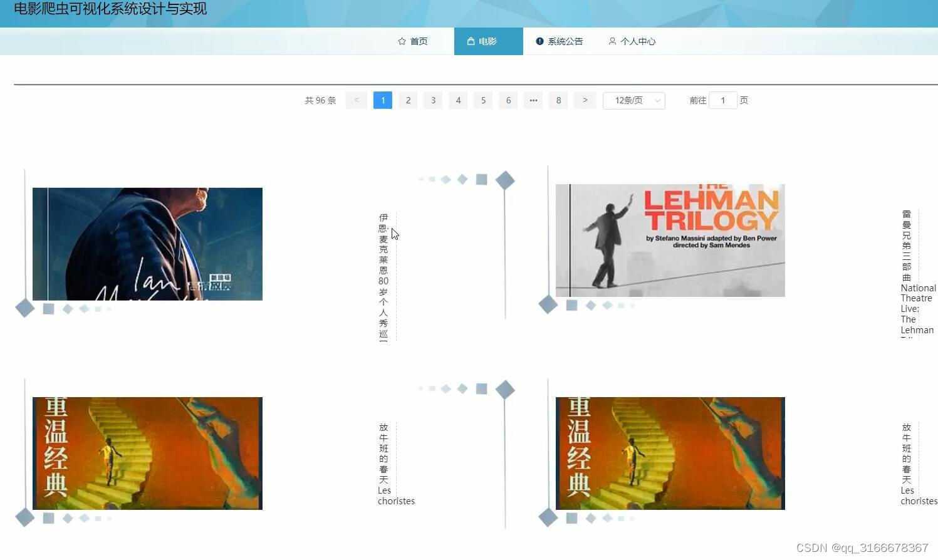This screenshot has height=560, width=938.
Task: Click the star icon beside 首页
Action: click(x=402, y=41)
